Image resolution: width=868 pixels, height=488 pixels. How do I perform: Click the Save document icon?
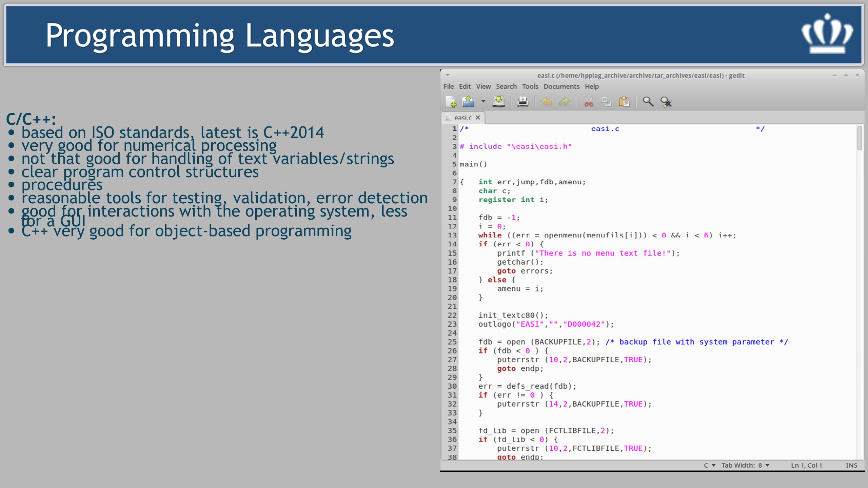(499, 102)
